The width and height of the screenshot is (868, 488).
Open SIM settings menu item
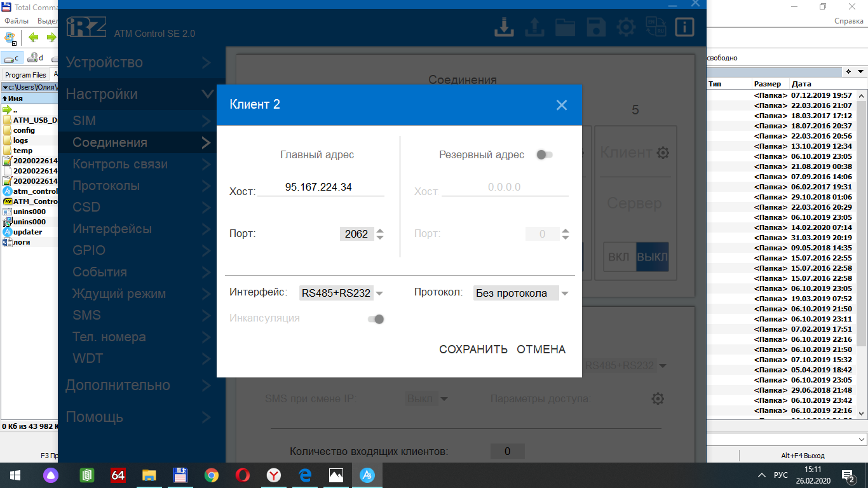(142, 121)
